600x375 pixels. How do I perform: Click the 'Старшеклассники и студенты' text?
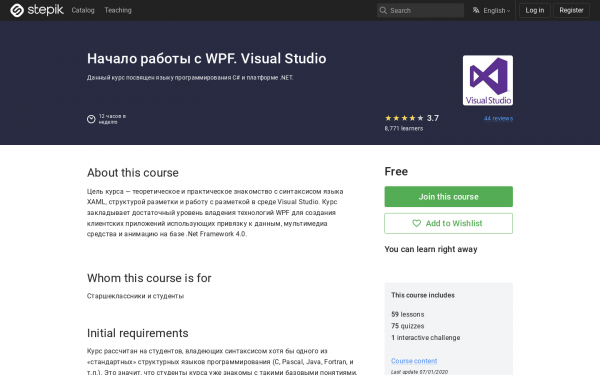[x=135, y=296]
